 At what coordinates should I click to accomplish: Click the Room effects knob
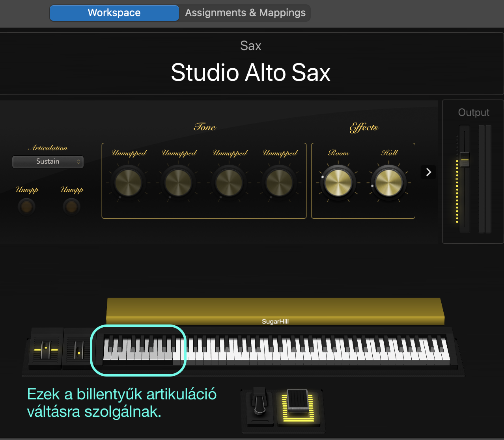tap(338, 183)
